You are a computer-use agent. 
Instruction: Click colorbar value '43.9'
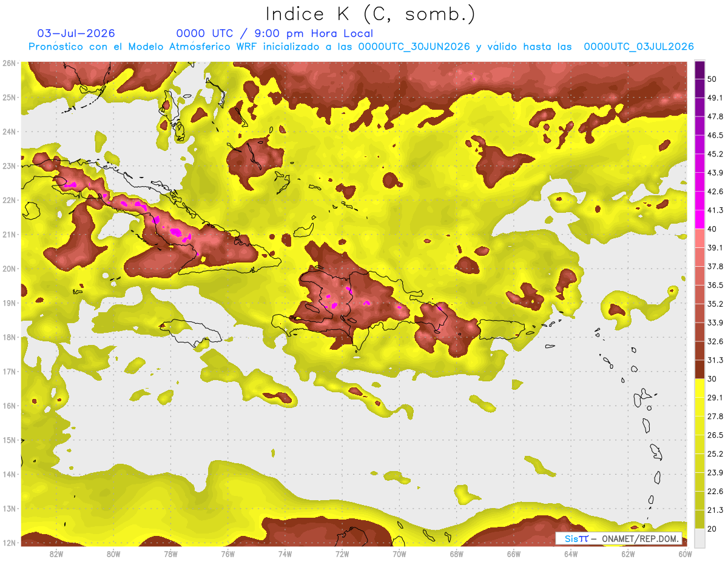[x=715, y=173]
